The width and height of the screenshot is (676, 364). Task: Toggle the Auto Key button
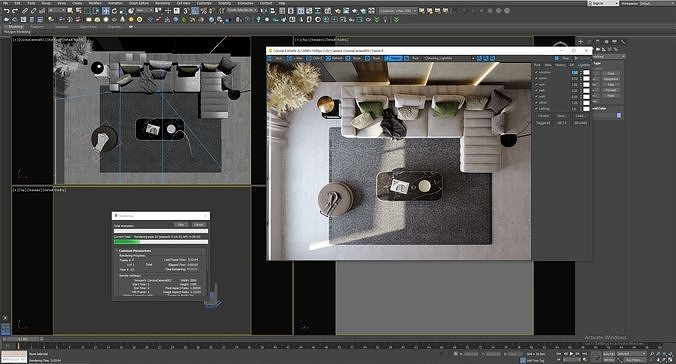[609, 354]
